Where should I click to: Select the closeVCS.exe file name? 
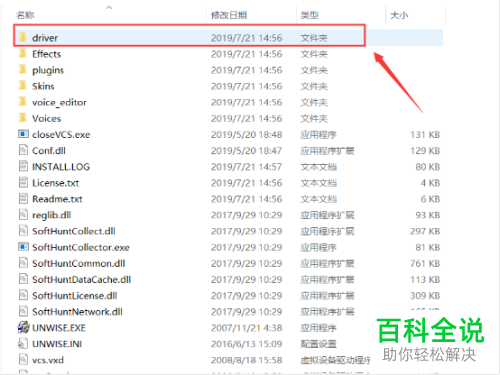[61, 135]
